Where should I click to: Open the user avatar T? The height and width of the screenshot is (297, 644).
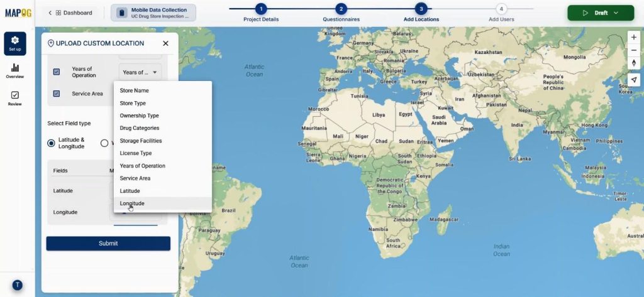point(17,285)
